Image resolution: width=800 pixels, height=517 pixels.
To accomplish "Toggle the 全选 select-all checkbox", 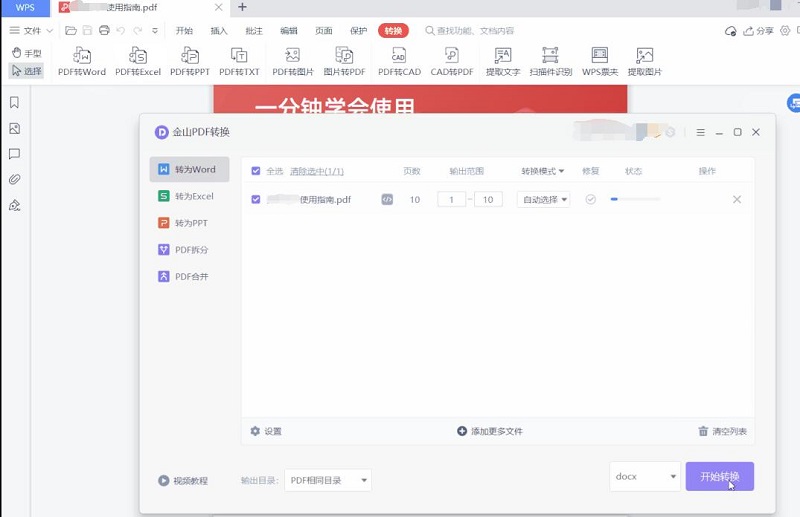I will [x=256, y=171].
